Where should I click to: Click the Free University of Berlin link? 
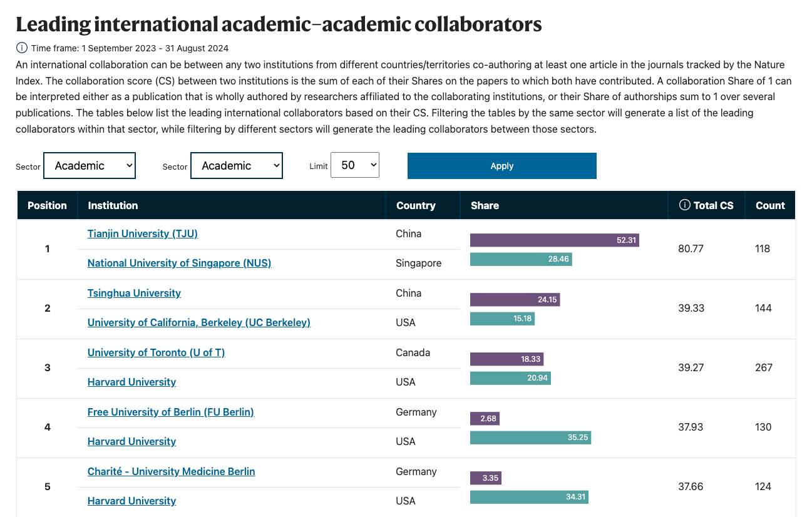[x=170, y=412]
